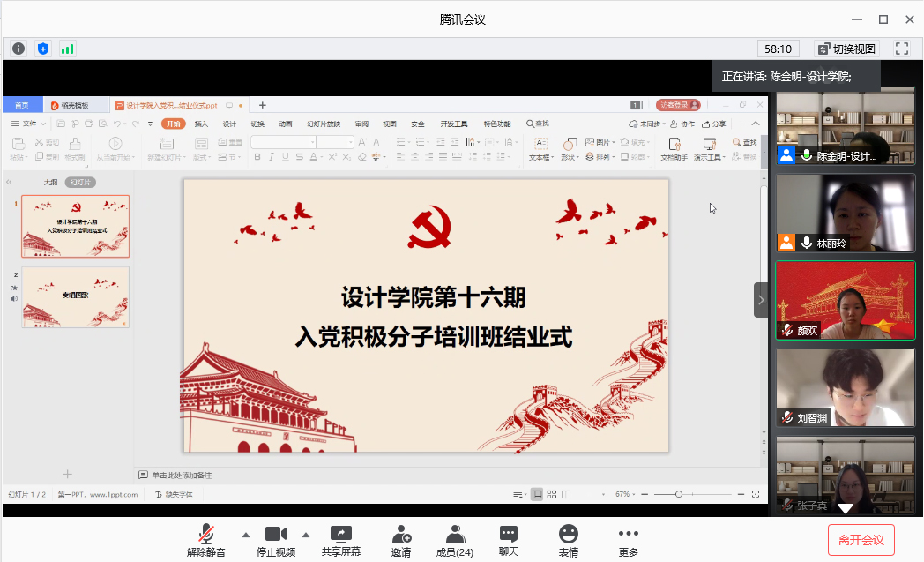Zoom out with minus button in status bar
The image size is (924, 562).
click(645, 494)
